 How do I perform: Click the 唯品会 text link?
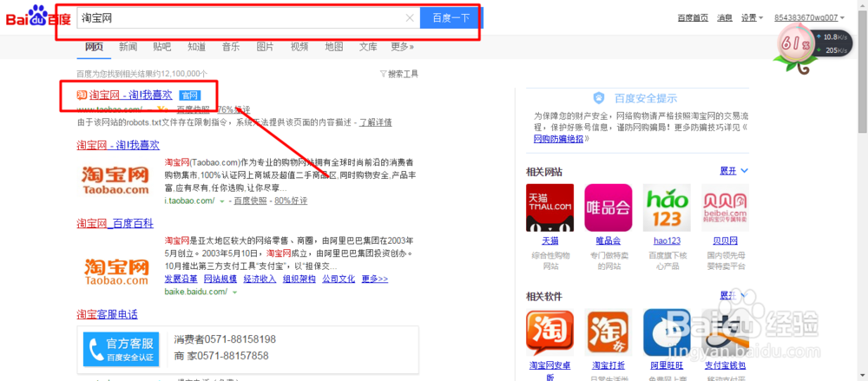pos(608,240)
